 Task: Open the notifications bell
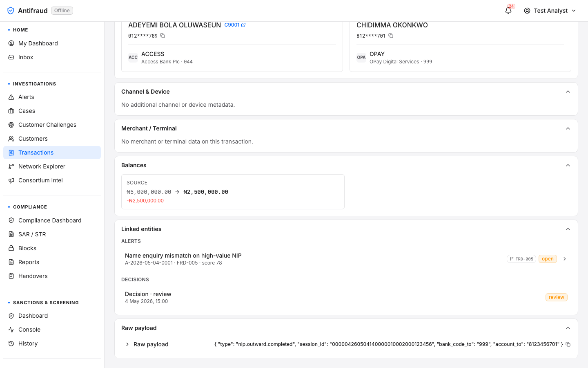(508, 11)
